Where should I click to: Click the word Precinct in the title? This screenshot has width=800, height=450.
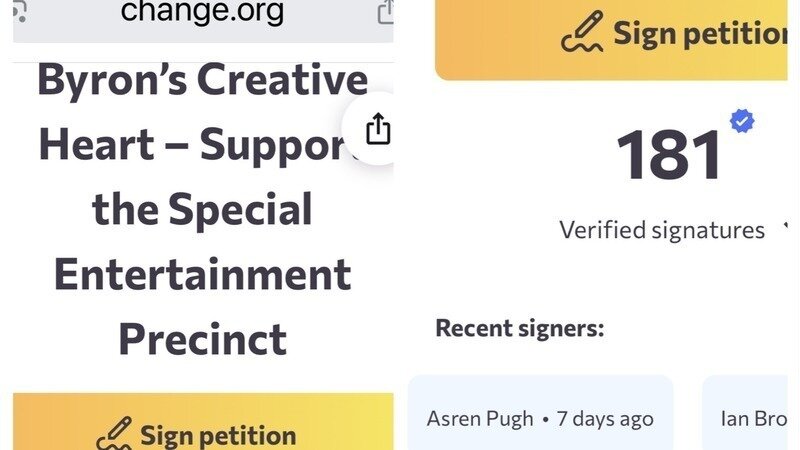(202, 339)
